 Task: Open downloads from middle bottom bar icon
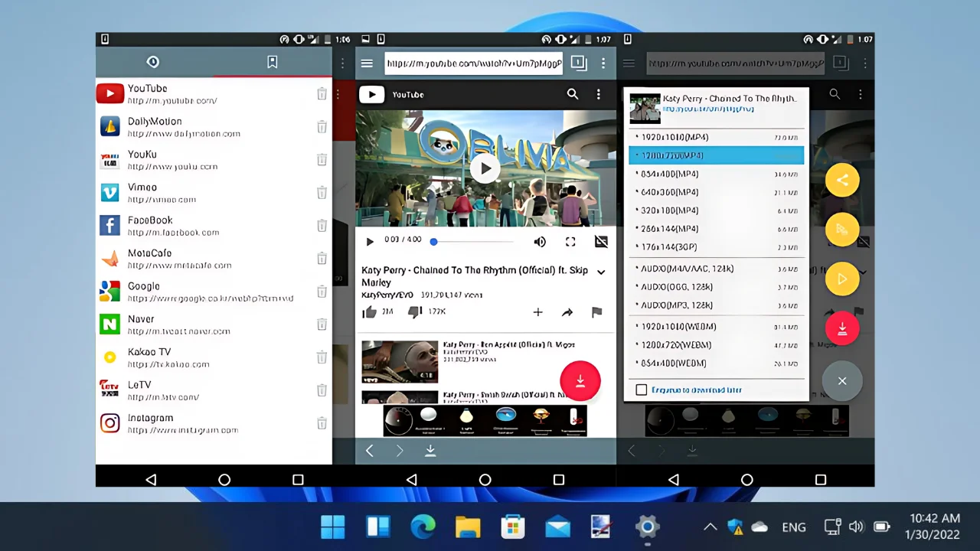point(430,451)
